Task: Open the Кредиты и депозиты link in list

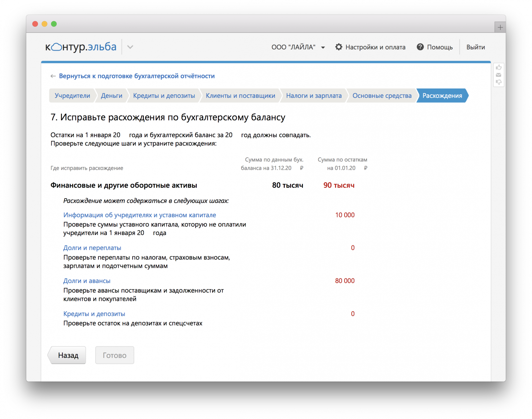Action: (x=94, y=314)
